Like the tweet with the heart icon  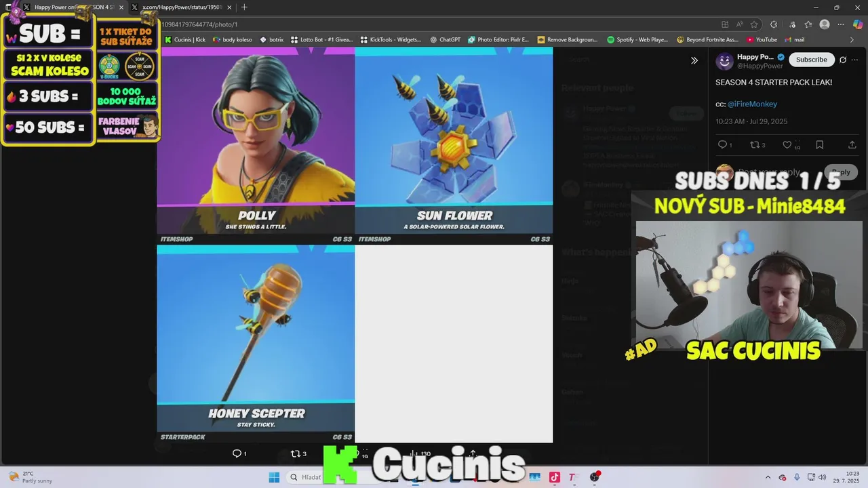787,145
